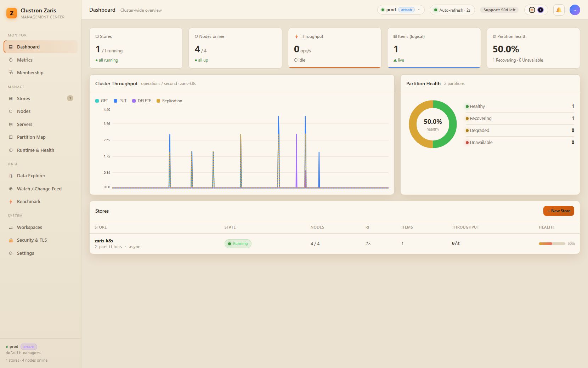Click the Degraded legend row
The image size is (588, 368).
(x=520, y=131)
